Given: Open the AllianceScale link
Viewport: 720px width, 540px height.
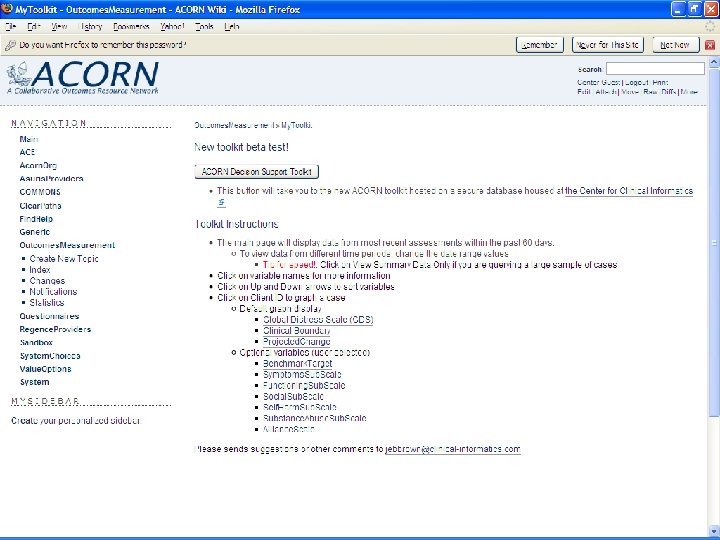Looking at the screenshot, I should coord(288,429).
